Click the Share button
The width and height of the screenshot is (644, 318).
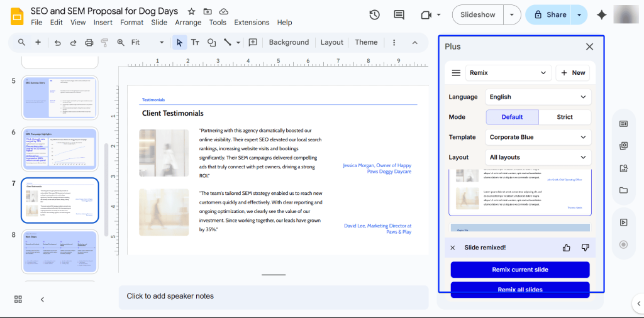click(x=548, y=15)
